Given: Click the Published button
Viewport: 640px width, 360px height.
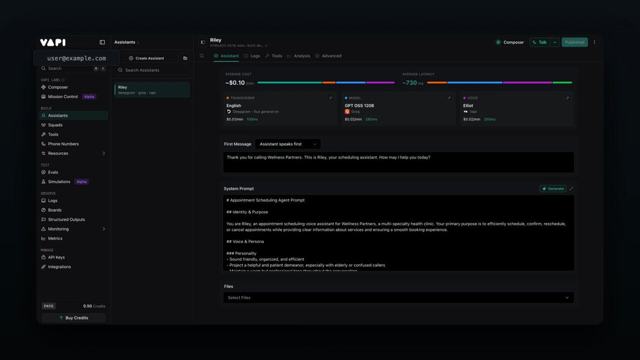Looking at the screenshot, I should (575, 42).
